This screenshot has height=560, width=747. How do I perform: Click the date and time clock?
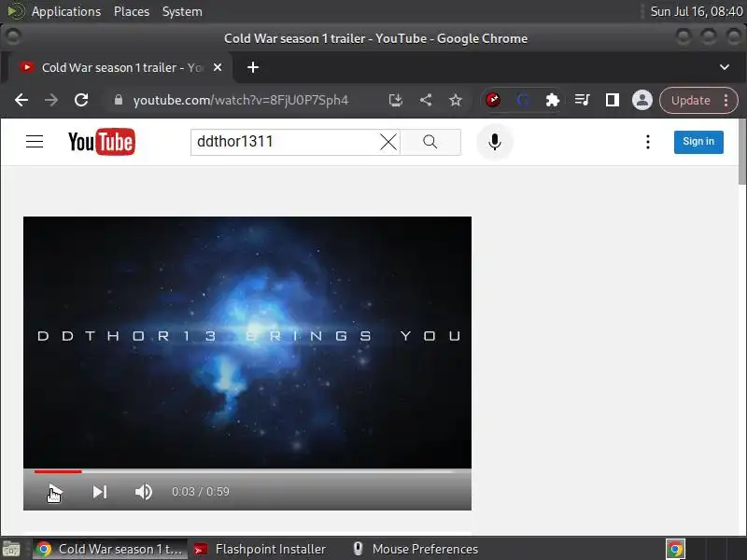(697, 11)
